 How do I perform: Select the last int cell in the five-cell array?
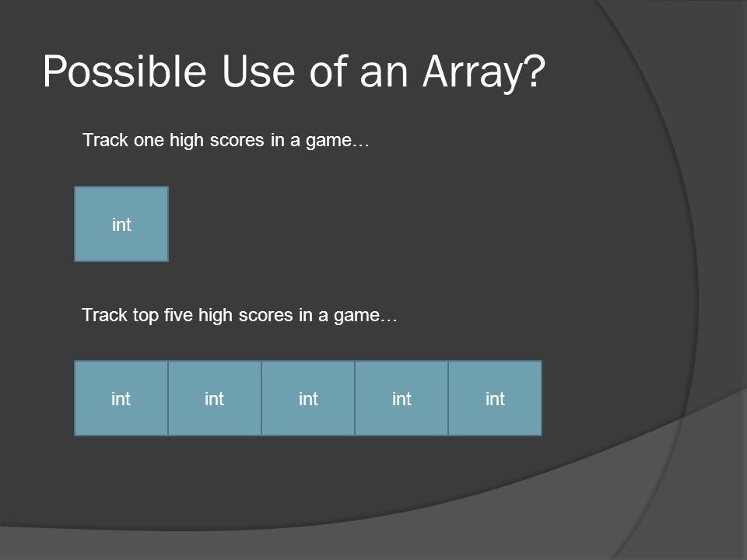(495, 398)
